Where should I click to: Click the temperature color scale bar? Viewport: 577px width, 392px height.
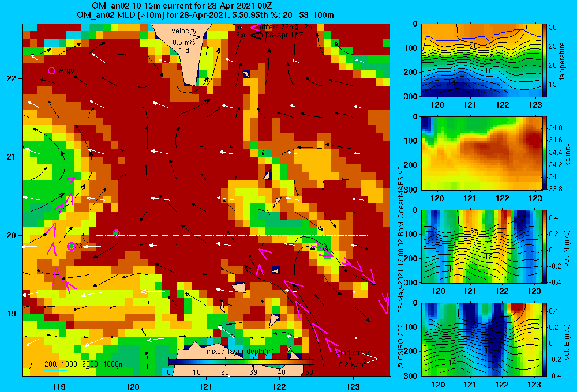click(545, 61)
